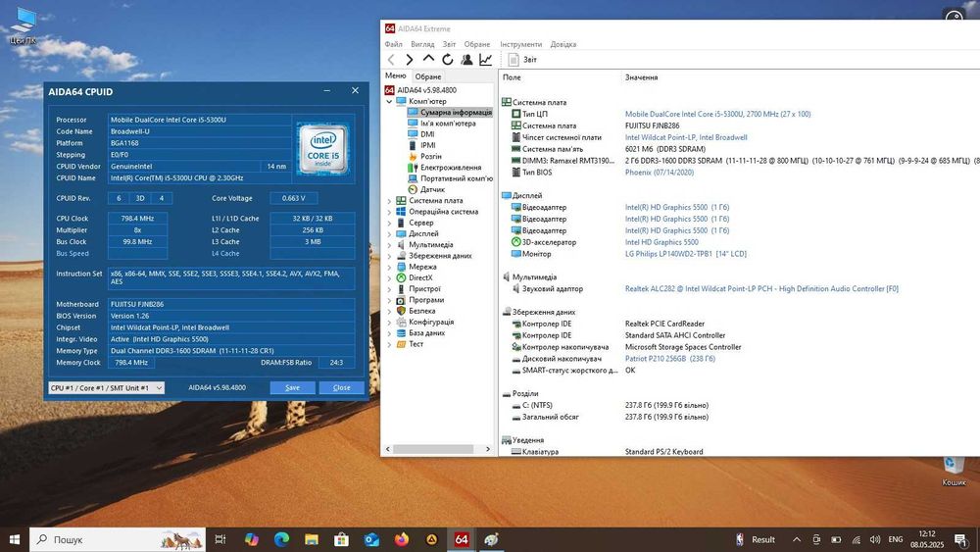Select DMI tree item
This screenshot has height=552, width=980.
pyautogui.click(x=427, y=134)
